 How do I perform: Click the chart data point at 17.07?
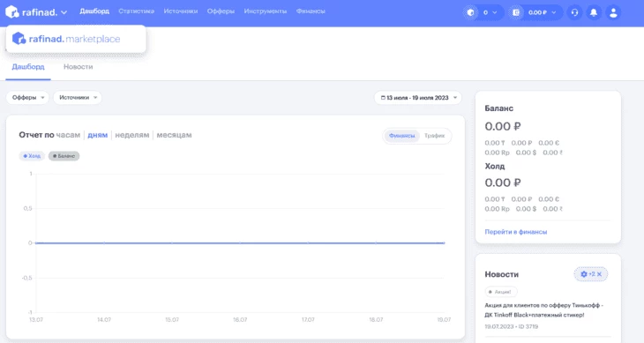(308, 242)
